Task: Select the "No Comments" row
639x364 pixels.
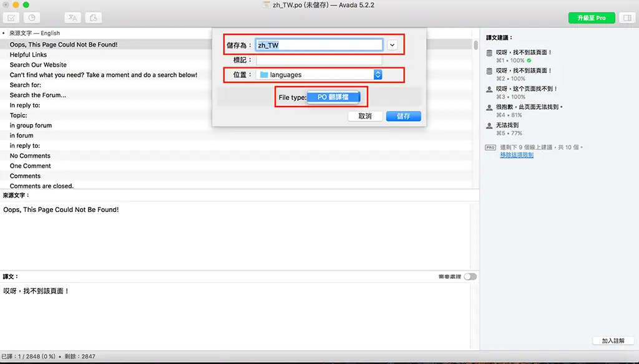Action: [x=237, y=156]
